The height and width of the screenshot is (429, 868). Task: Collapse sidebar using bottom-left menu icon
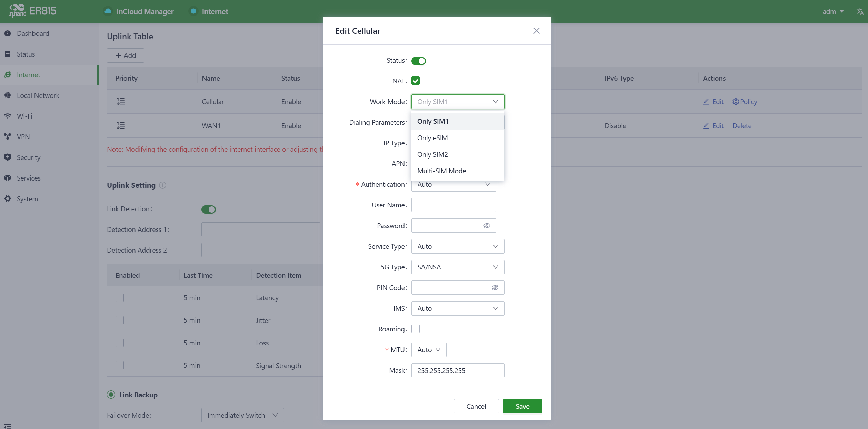coord(8,426)
